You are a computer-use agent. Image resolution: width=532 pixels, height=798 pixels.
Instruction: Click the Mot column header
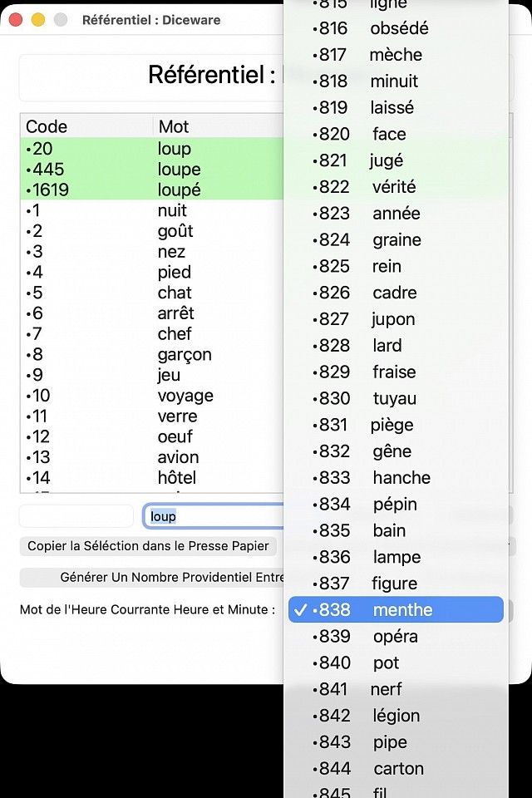pos(218,126)
